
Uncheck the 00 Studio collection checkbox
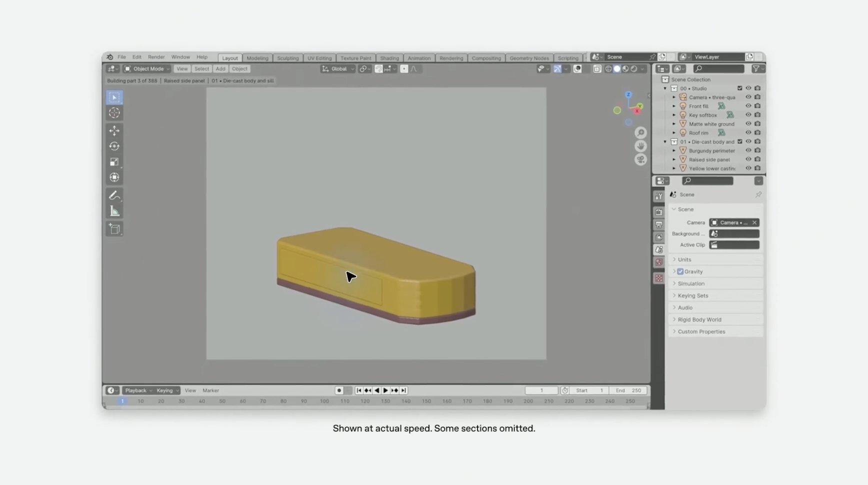(x=740, y=88)
